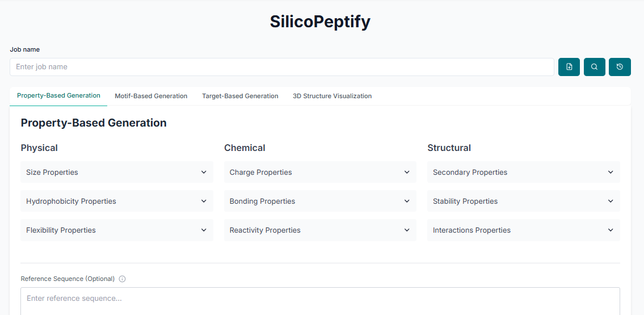Expand the Size Properties section
Screen dimensions: 644x315
pos(117,172)
